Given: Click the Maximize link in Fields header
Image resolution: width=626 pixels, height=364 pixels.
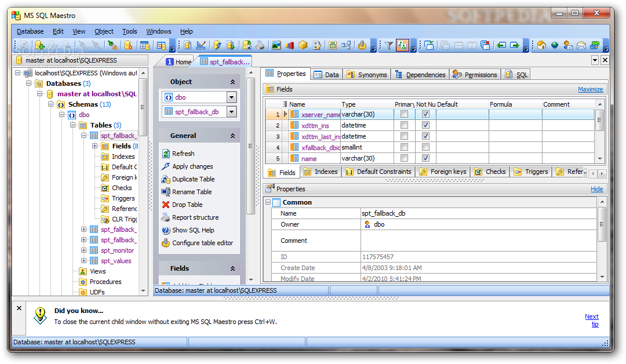Looking at the screenshot, I should click(591, 89).
